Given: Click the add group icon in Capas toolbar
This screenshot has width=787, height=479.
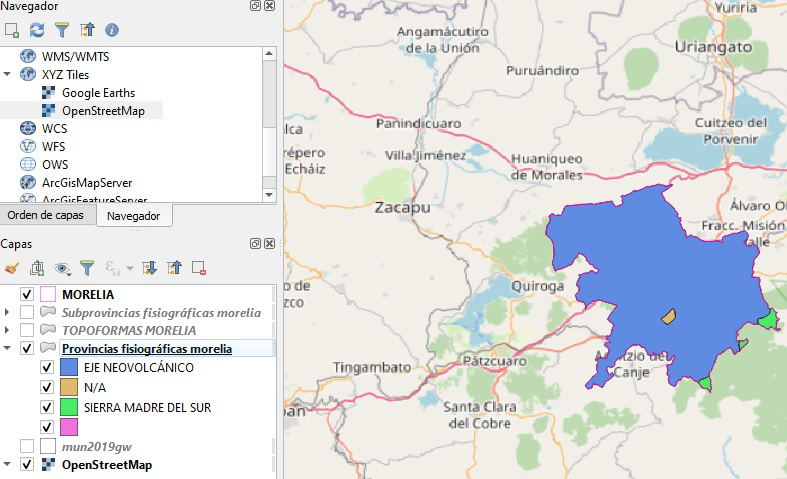Looking at the screenshot, I should tap(37, 268).
